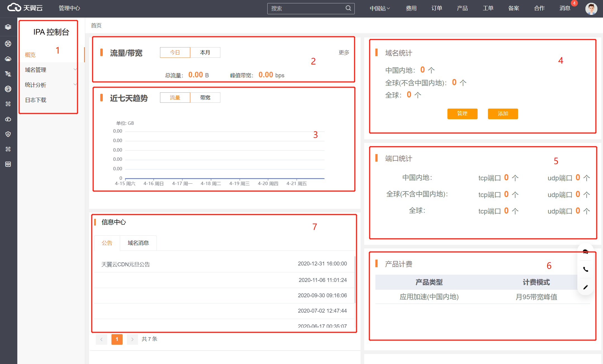
Task: Click the eye monitor icon in the left sidebar
Action: point(8,164)
